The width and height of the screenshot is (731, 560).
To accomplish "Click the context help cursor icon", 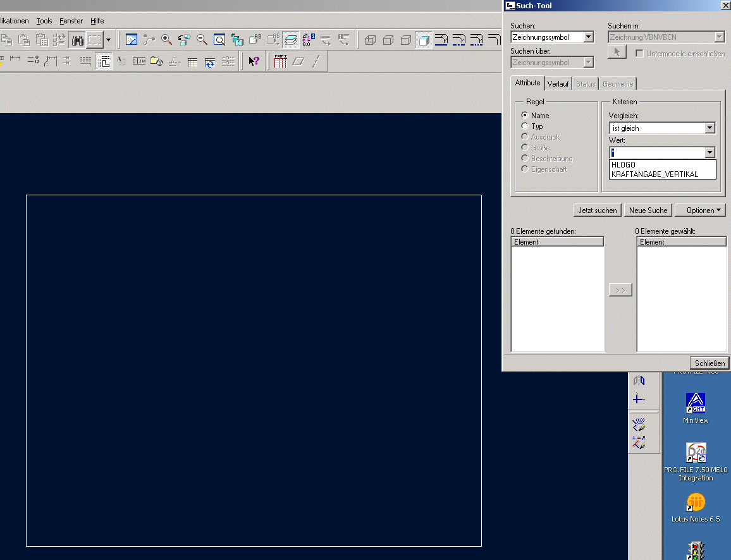I will 254,61.
